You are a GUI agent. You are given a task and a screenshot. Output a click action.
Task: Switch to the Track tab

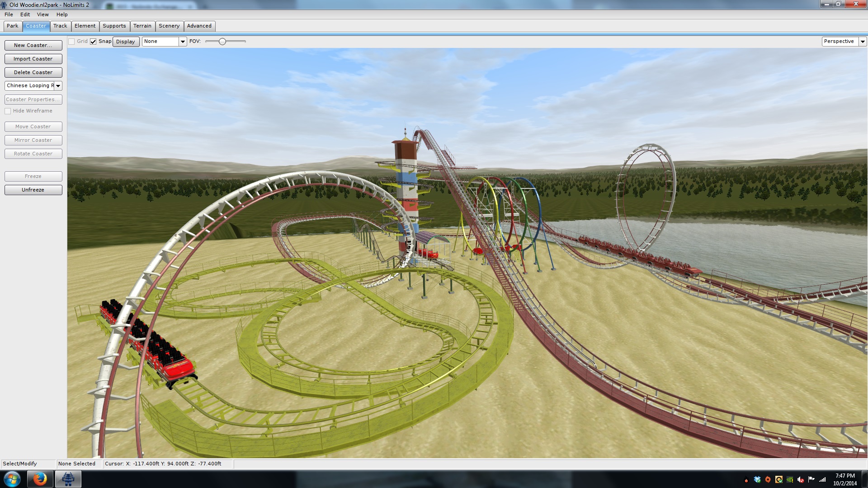pos(60,26)
